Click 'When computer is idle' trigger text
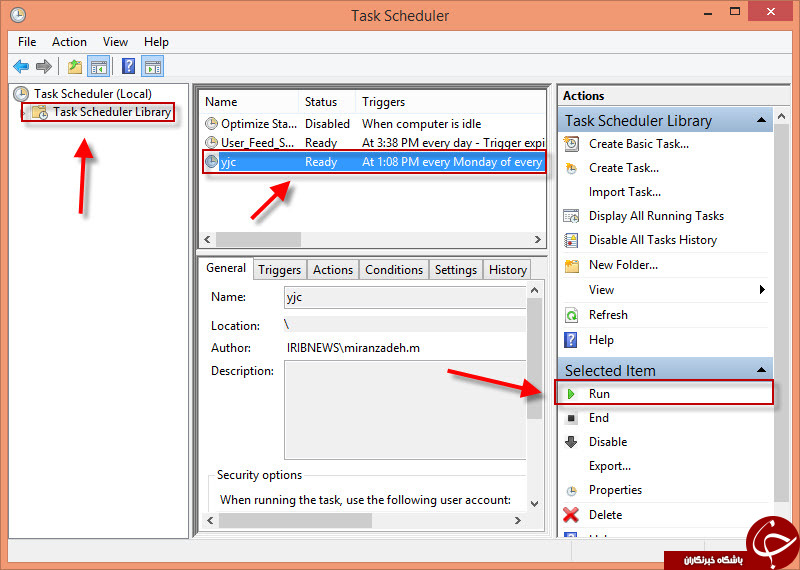This screenshot has height=570, width=800. point(421,123)
